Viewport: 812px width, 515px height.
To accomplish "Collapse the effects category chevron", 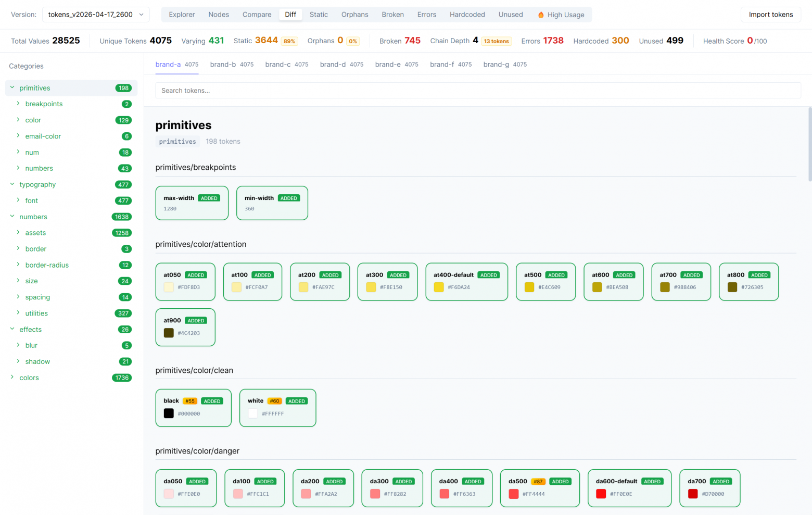I will pyautogui.click(x=12, y=329).
